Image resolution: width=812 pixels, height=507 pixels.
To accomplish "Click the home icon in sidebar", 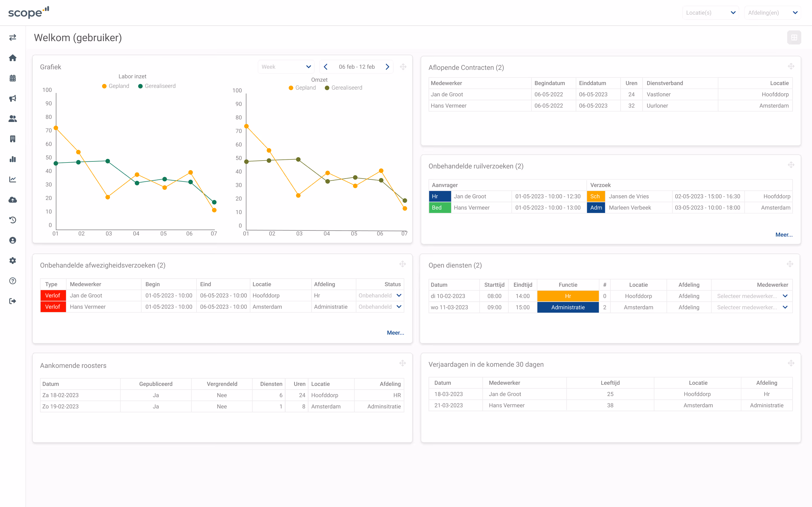I will click(13, 58).
